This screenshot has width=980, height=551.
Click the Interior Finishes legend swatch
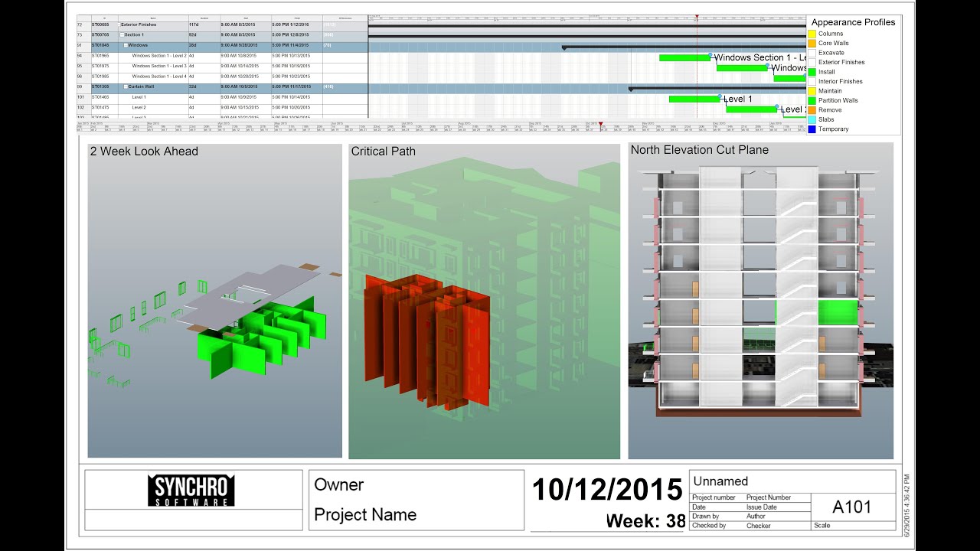tap(812, 81)
